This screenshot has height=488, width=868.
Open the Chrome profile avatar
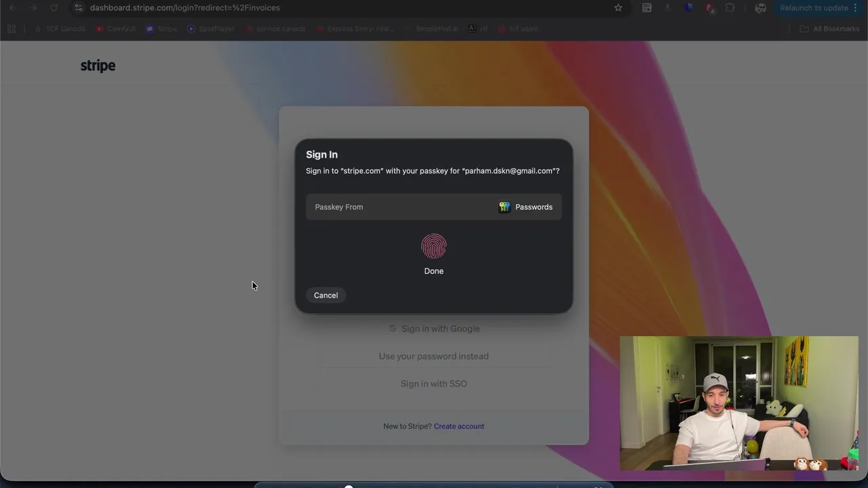pyautogui.click(x=761, y=8)
